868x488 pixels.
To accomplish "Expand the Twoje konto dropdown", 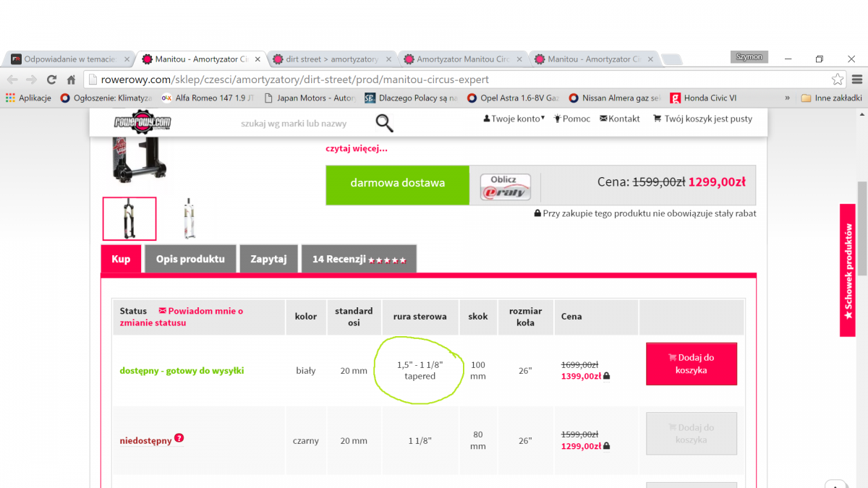I will [x=514, y=119].
